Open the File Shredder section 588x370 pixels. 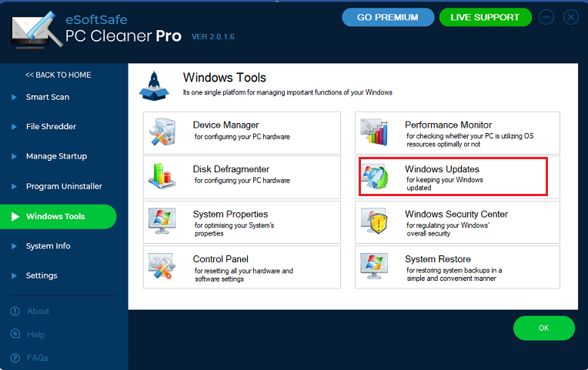coord(51,127)
